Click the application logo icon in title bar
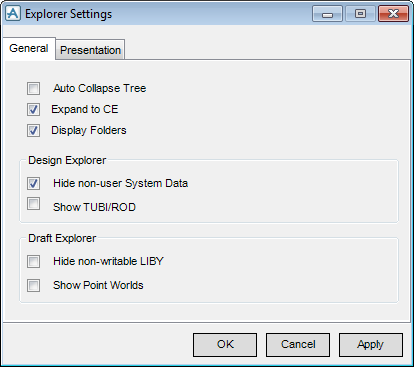The height and width of the screenshot is (367, 414). click(x=13, y=14)
